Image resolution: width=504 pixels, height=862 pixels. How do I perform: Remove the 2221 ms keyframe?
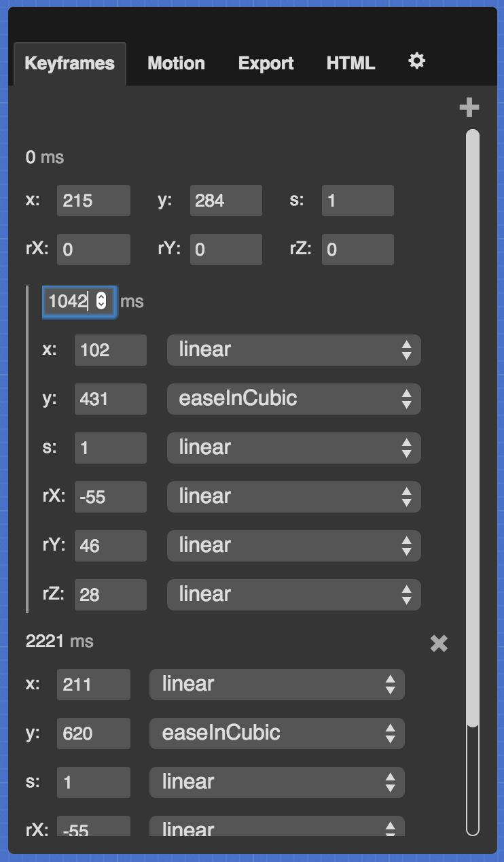tap(439, 643)
